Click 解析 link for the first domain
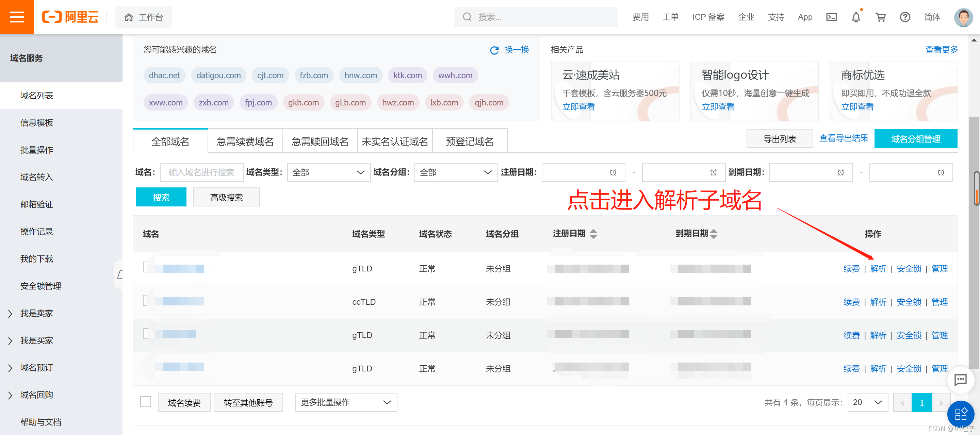This screenshot has height=435, width=980. click(x=878, y=269)
